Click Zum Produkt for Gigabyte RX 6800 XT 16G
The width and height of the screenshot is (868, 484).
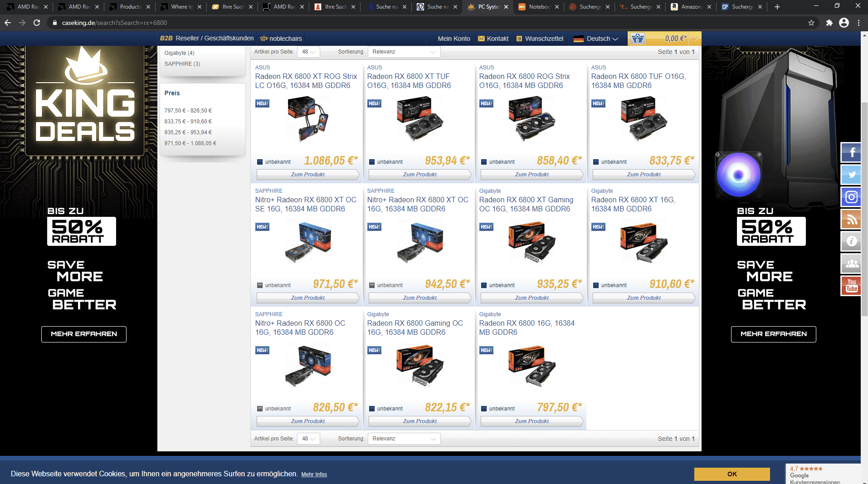click(x=644, y=298)
